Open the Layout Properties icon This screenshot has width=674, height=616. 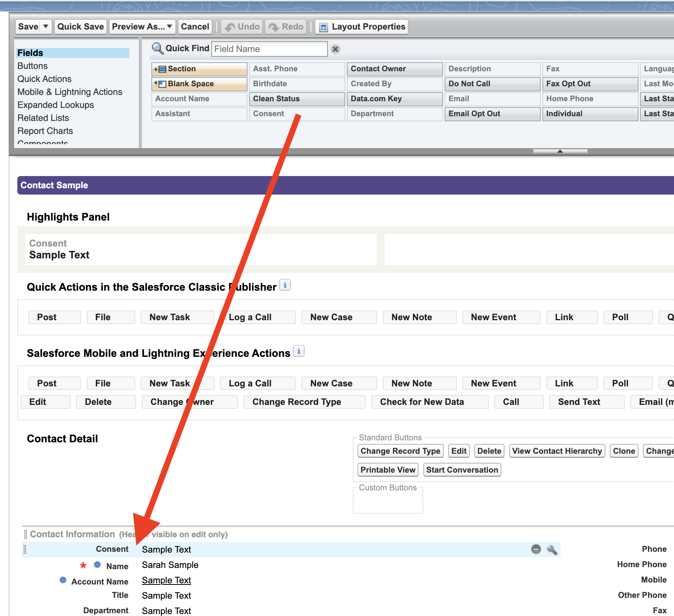point(324,27)
